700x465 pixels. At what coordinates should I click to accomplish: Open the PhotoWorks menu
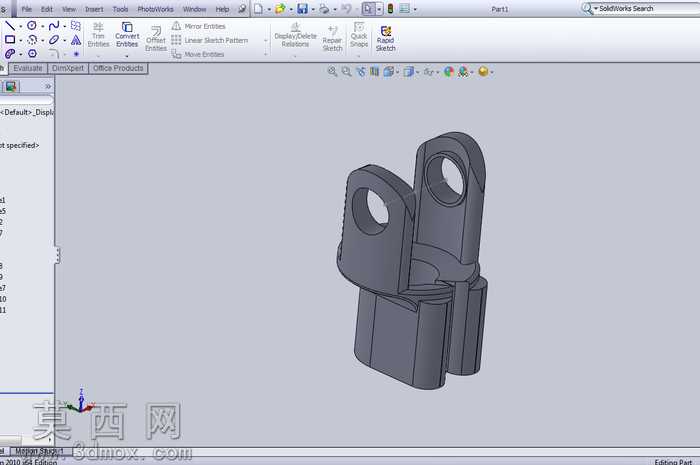tap(155, 9)
